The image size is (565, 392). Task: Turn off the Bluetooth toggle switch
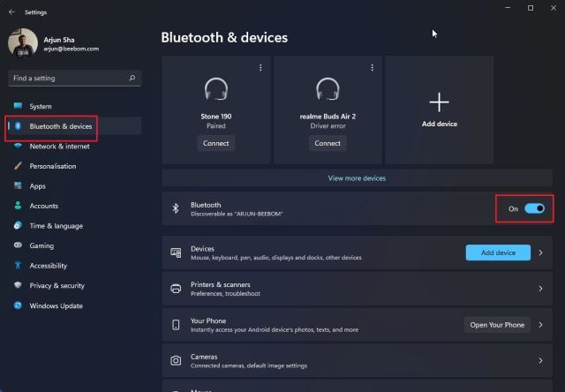[x=535, y=208]
